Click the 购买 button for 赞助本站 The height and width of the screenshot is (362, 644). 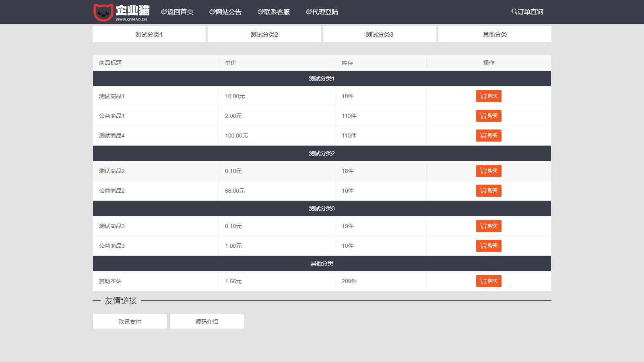tap(489, 281)
